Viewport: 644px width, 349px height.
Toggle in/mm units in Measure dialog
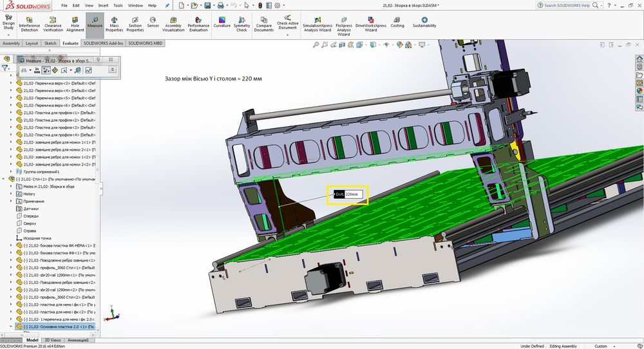37,71
